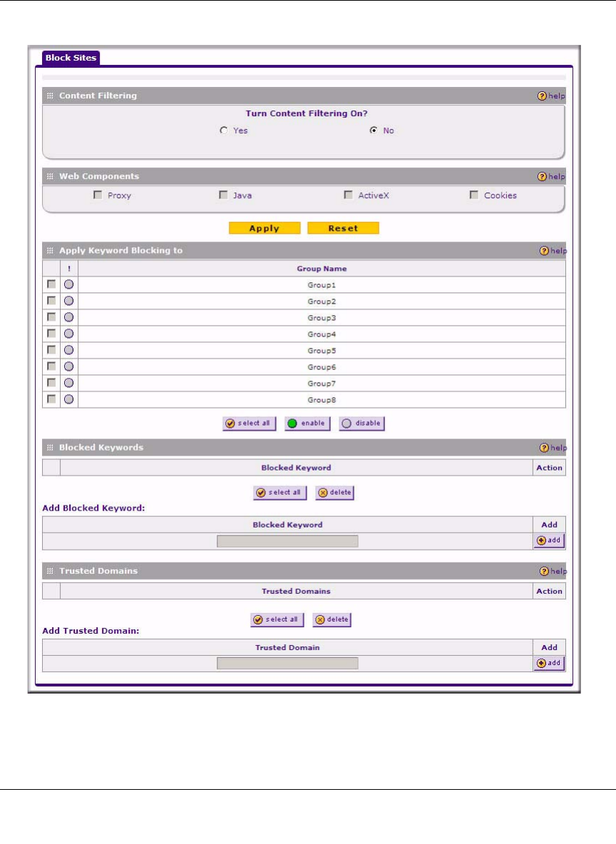Click Group1 status circle icon

tap(69, 284)
